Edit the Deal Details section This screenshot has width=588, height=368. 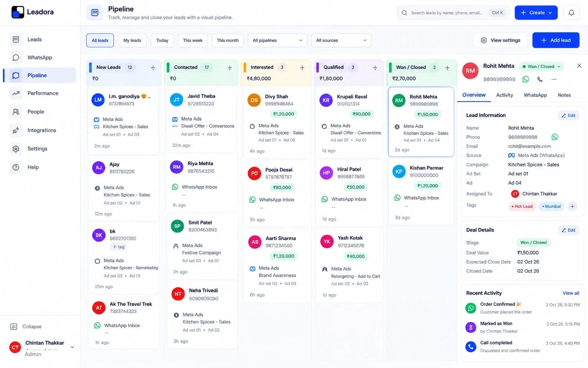[x=568, y=230]
